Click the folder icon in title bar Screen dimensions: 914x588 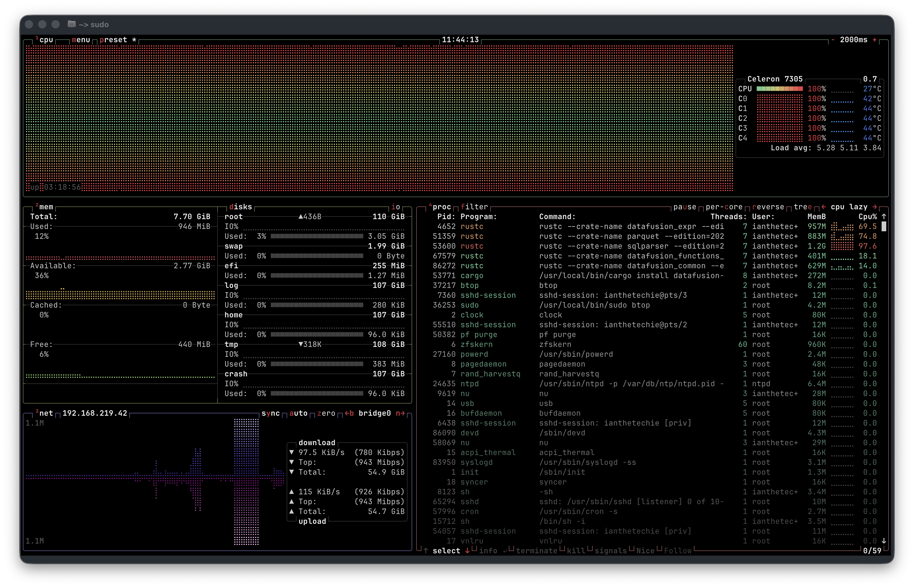(71, 24)
